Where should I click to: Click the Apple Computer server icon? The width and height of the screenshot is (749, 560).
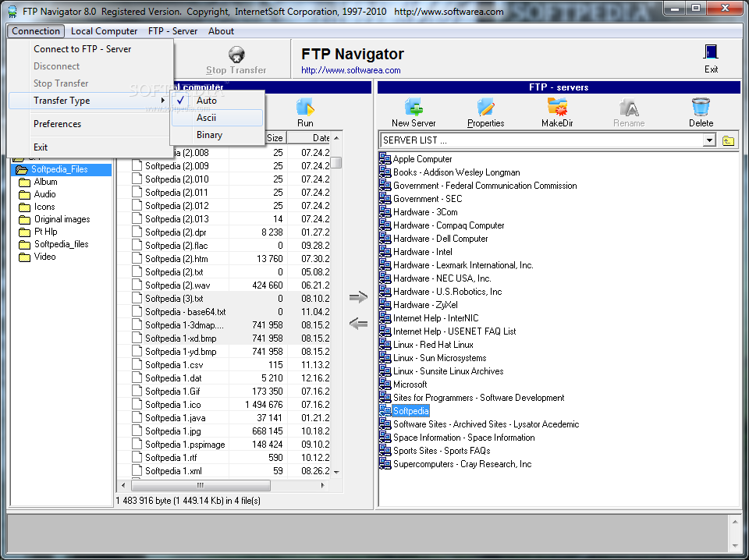(x=385, y=158)
